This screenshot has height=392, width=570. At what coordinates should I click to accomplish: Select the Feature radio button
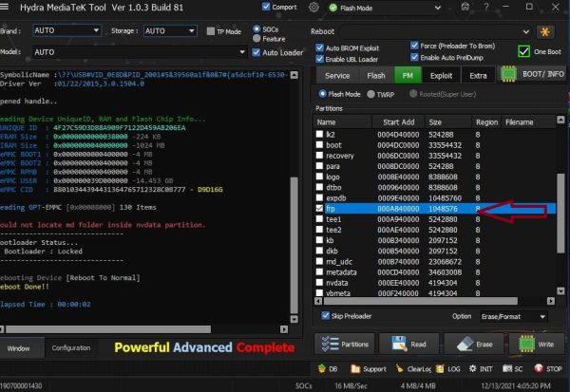(256, 38)
